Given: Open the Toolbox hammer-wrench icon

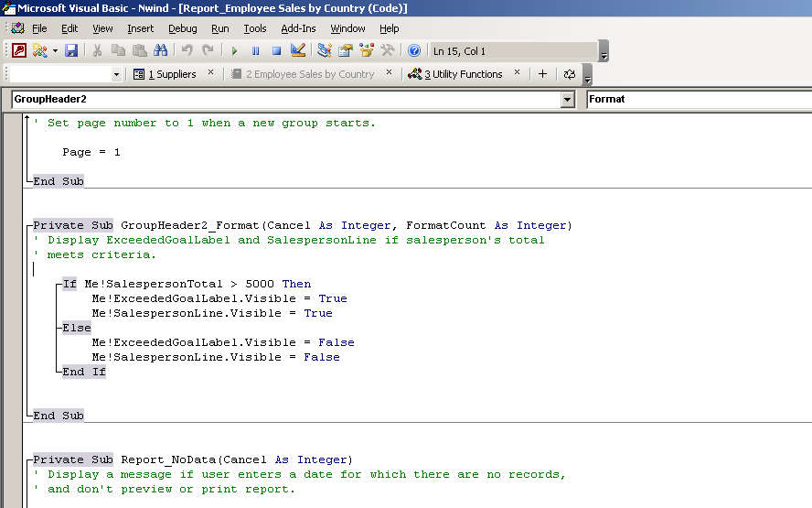Looking at the screenshot, I should point(388,50).
